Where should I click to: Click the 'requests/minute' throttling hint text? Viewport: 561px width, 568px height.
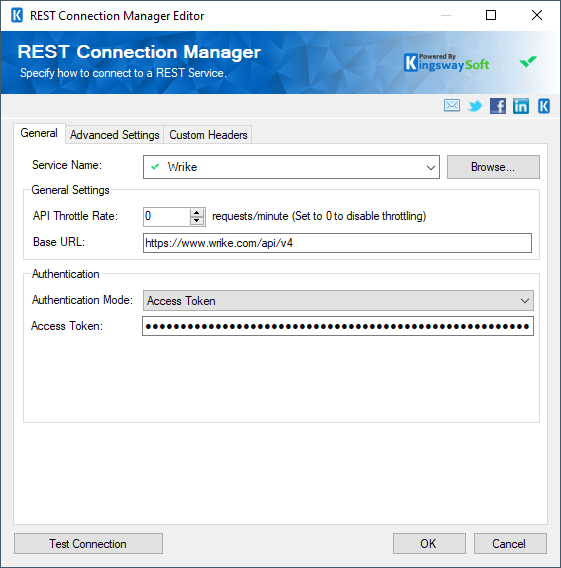click(x=319, y=216)
